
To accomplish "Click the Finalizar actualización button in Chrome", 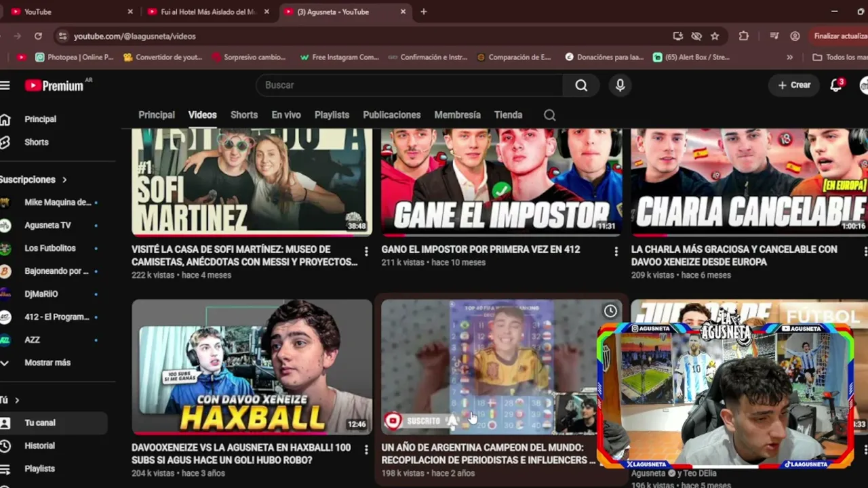I will coord(838,36).
